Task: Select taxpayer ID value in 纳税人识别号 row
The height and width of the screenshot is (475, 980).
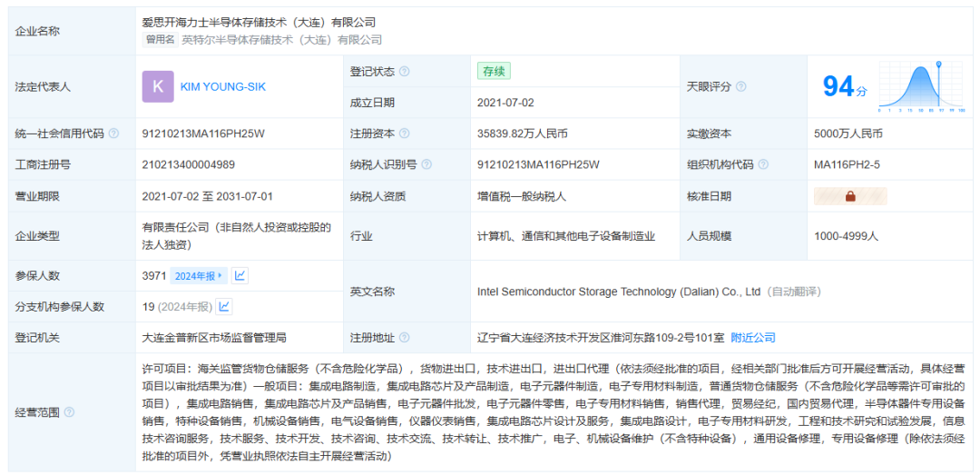Action: [x=538, y=164]
